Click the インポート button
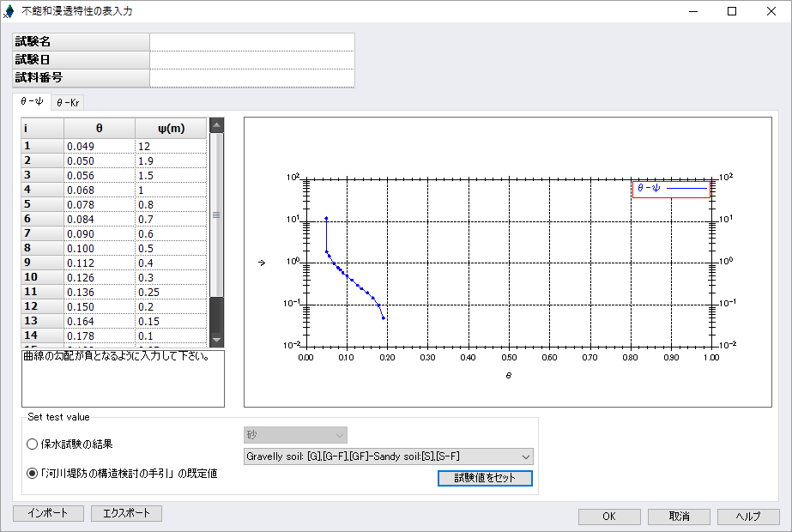The image size is (792, 532). pyautogui.click(x=48, y=513)
